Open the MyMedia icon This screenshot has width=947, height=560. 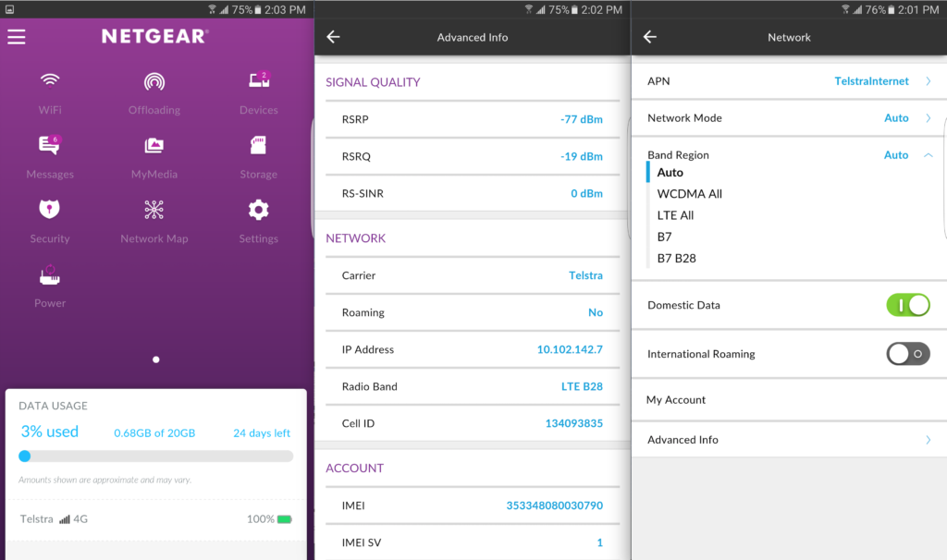[154, 145]
